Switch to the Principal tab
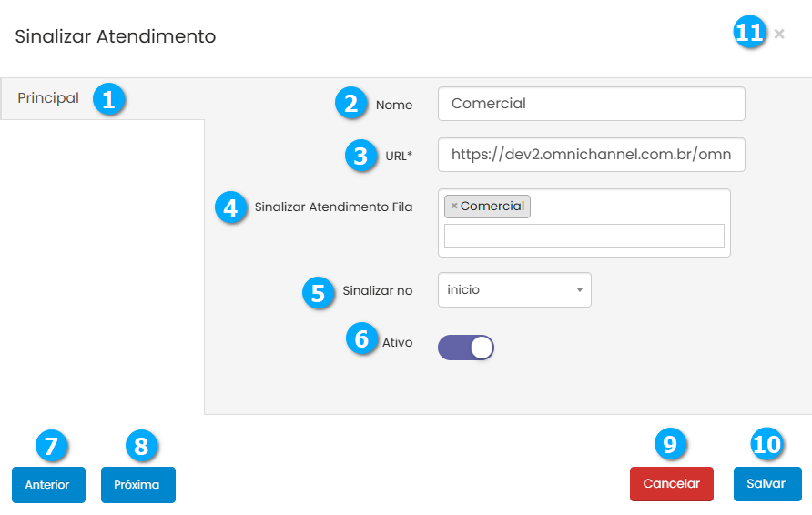This screenshot has height=515, width=812. 48,98
